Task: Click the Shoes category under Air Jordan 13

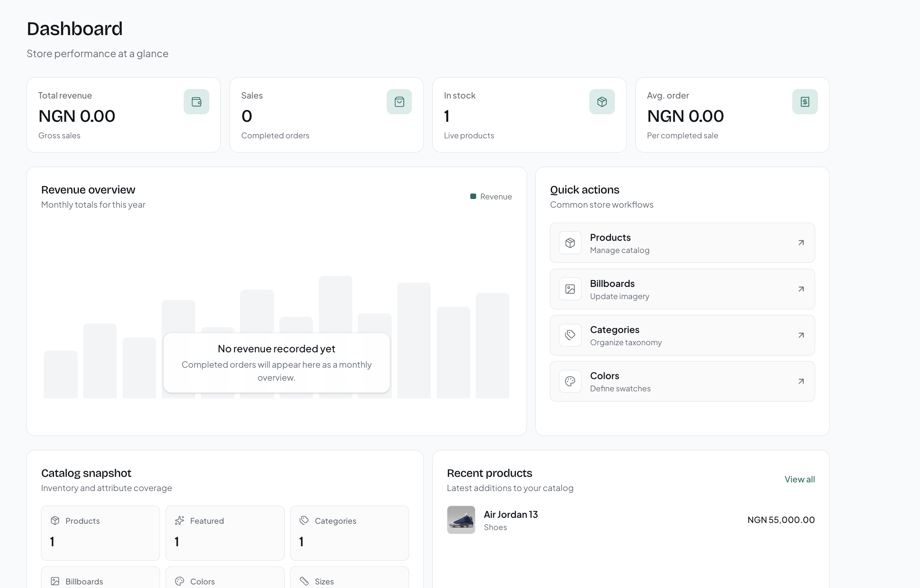Action: pos(495,527)
